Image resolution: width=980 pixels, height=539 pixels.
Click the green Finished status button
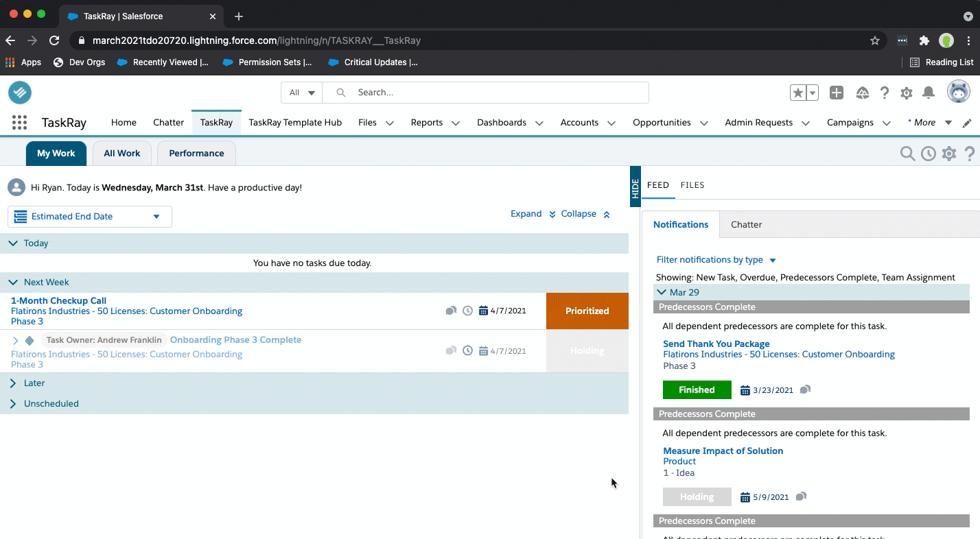tap(697, 390)
